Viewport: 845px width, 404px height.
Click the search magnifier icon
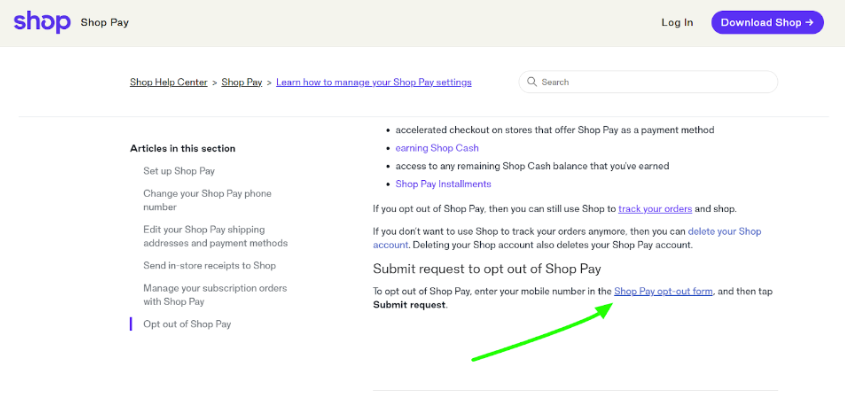pyautogui.click(x=532, y=82)
